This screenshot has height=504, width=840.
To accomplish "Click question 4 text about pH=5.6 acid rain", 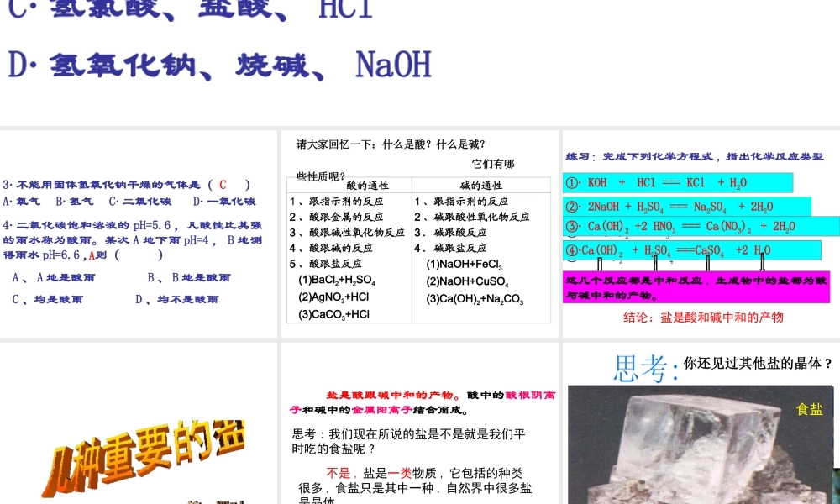I will 133,240.
